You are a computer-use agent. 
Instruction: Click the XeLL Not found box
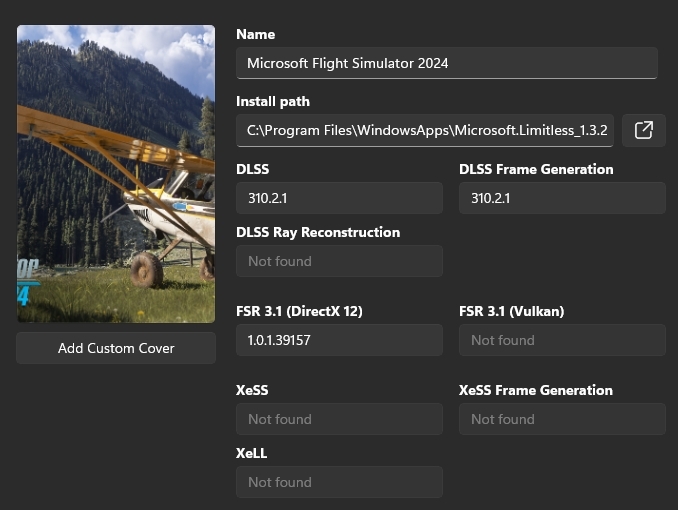(x=339, y=482)
